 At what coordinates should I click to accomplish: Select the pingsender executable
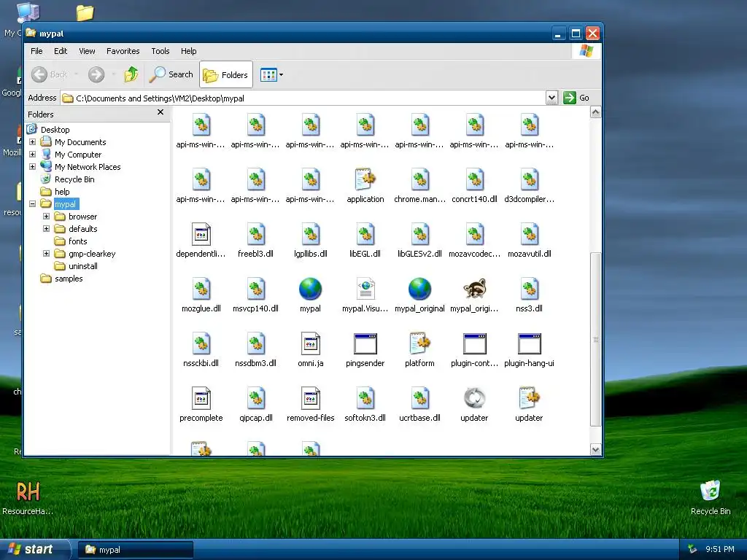[x=365, y=344]
